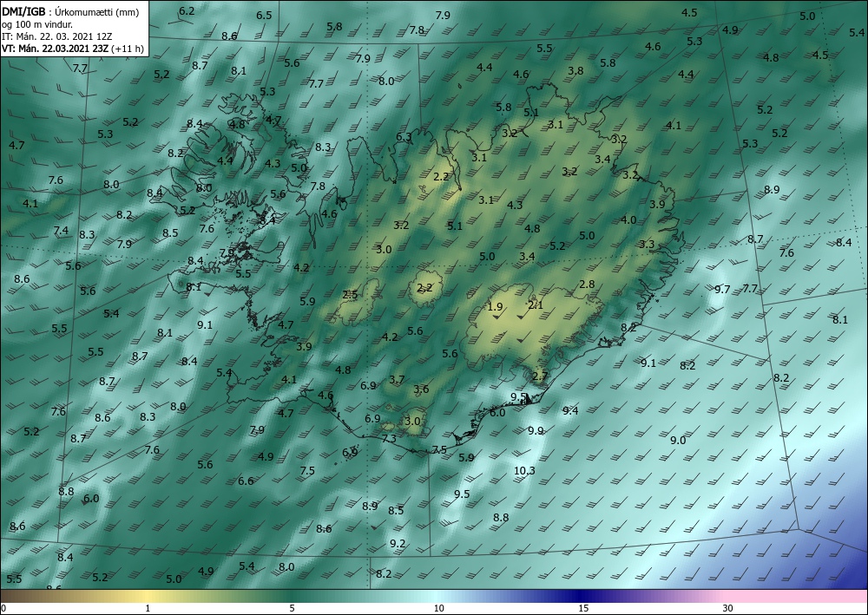Click the legend tick label 15
This screenshot has width=868, height=615.
pyautogui.click(x=583, y=608)
